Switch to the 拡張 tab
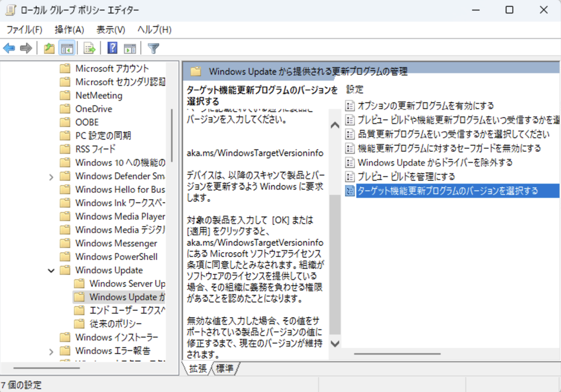Screen dimensions: 561x392 coord(198,368)
